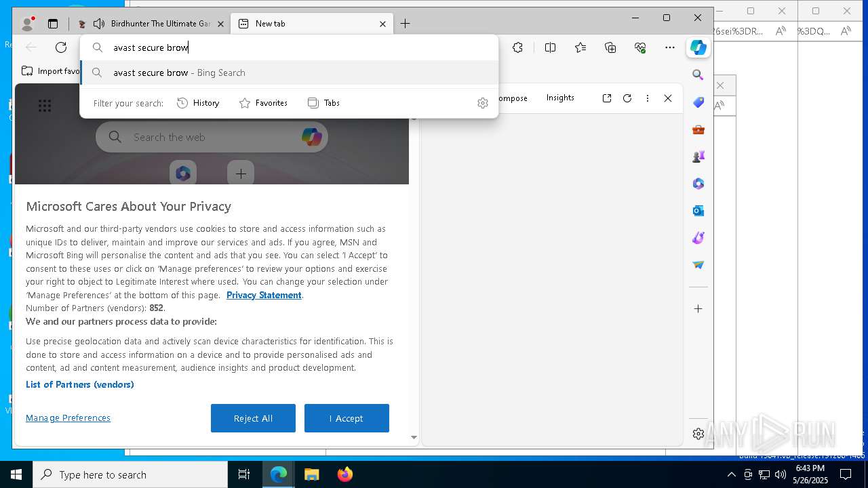Filter address bar search by Tabs

pyautogui.click(x=323, y=103)
